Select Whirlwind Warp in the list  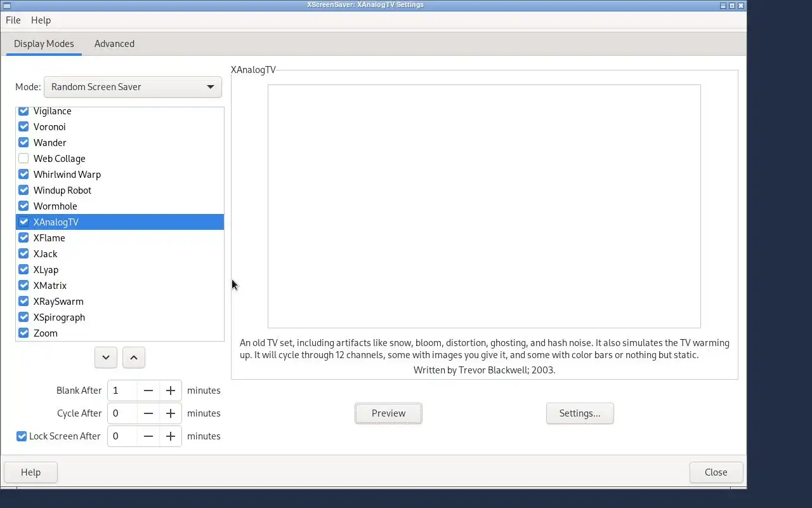[x=120, y=175]
